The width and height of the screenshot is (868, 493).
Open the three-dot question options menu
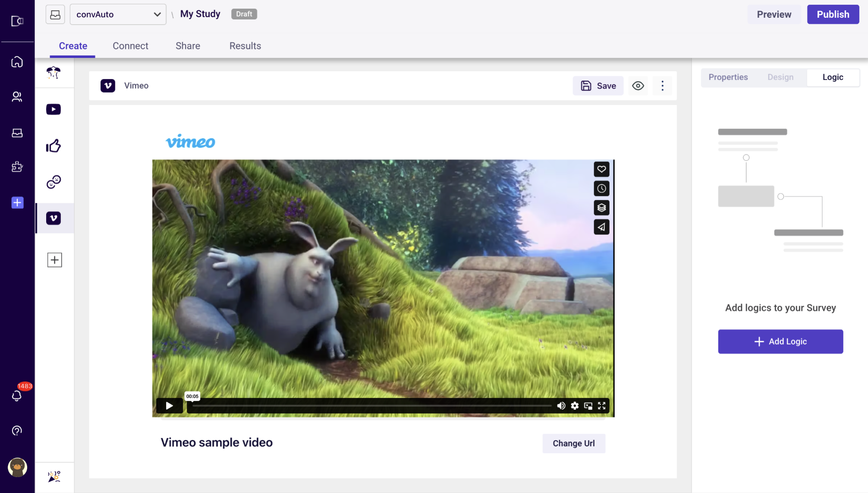[x=663, y=86]
